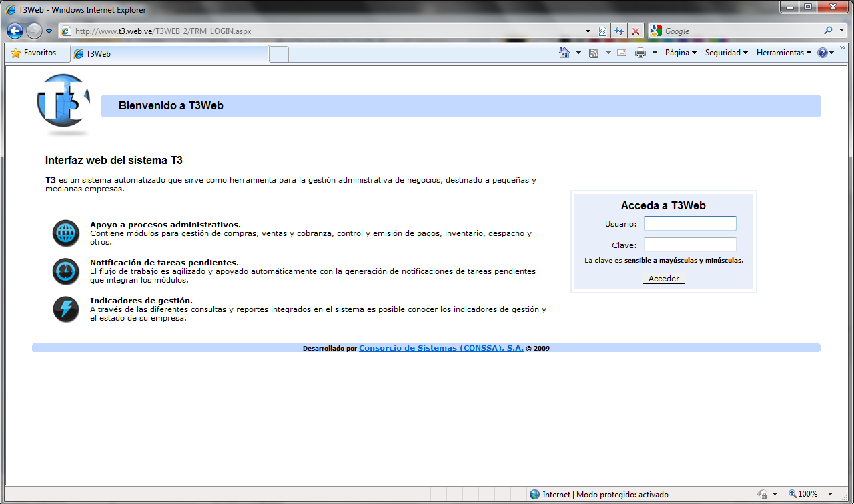Expand the Print options dropdown arrow
854x504 pixels.
pos(655,53)
